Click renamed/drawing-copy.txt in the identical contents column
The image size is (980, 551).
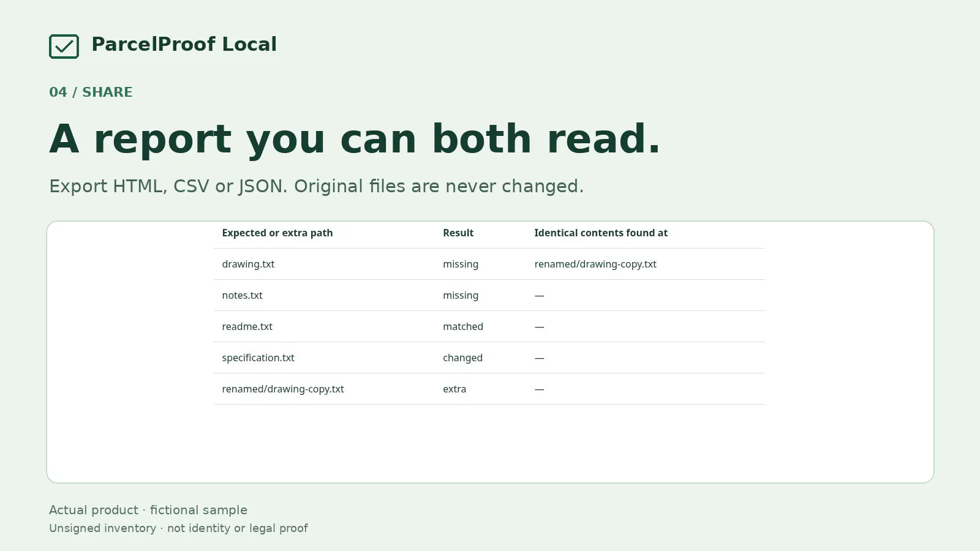[x=595, y=264]
